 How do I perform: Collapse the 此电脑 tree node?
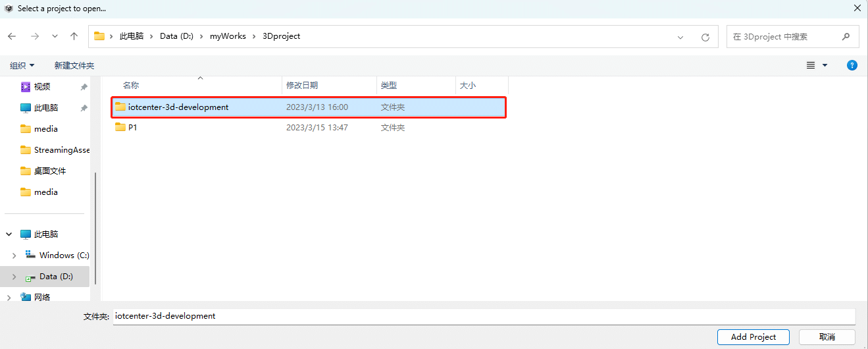10,234
